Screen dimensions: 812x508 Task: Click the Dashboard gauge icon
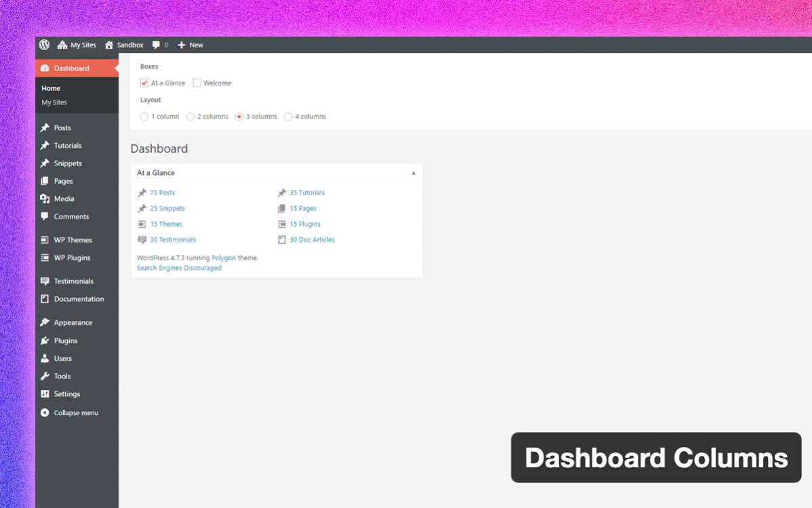[45, 68]
